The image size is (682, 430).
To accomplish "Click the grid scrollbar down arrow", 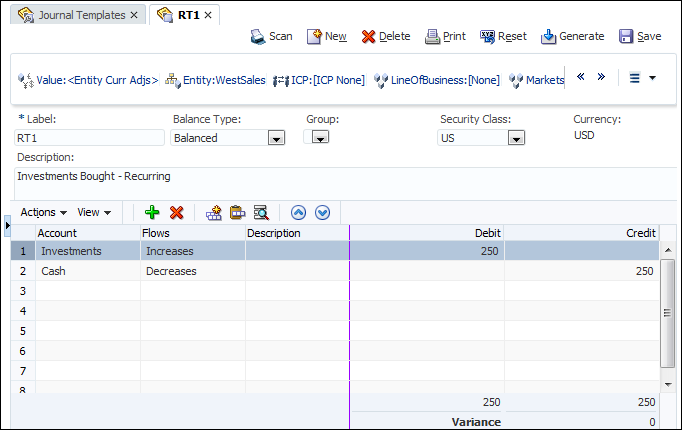I will tap(668, 384).
